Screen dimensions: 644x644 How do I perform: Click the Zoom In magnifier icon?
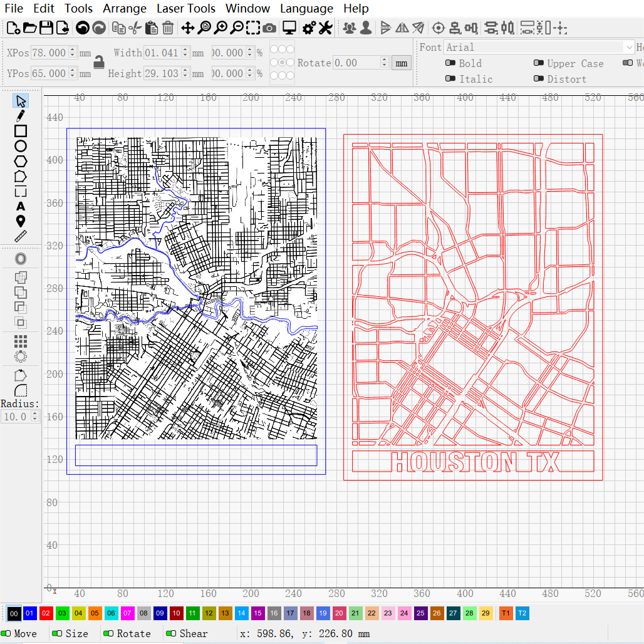pos(220,28)
